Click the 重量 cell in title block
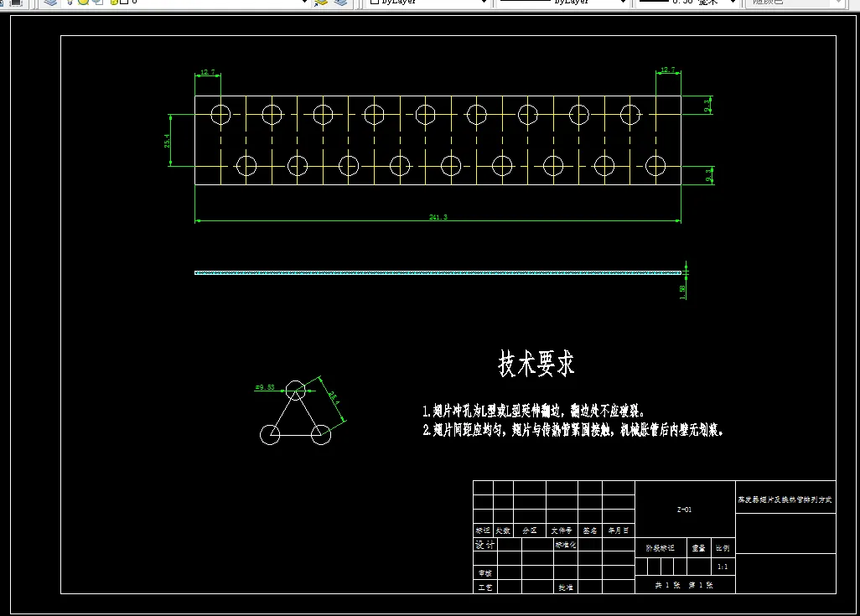 (x=699, y=548)
